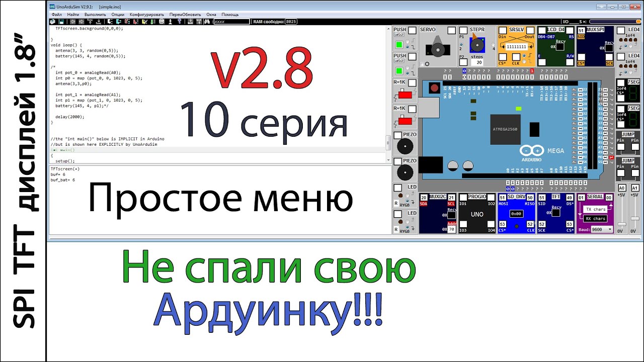Click the MUXI2C Addr field showing 70
Image resolution: width=644 pixels, height=362 pixels.
click(451, 229)
